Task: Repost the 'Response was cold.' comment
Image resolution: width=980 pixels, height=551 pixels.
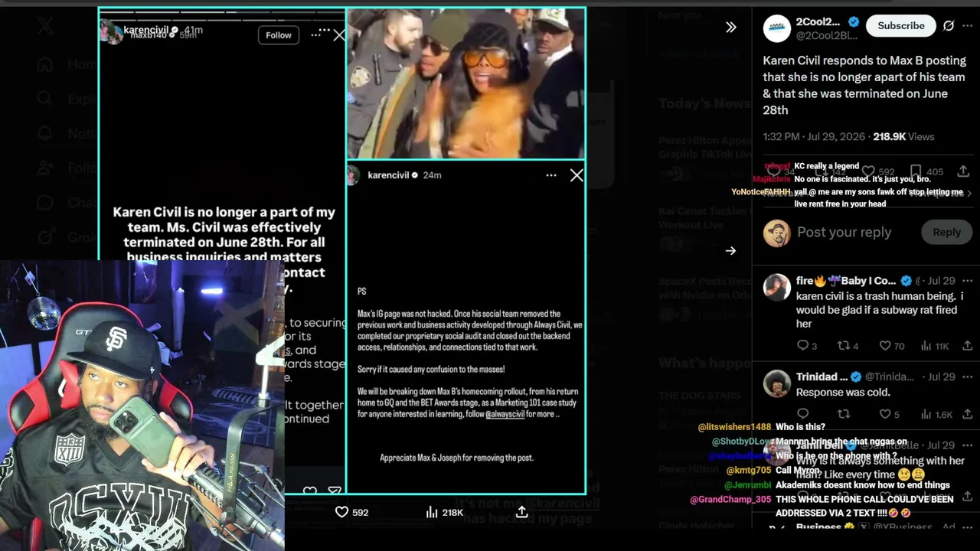Action: (844, 415)
